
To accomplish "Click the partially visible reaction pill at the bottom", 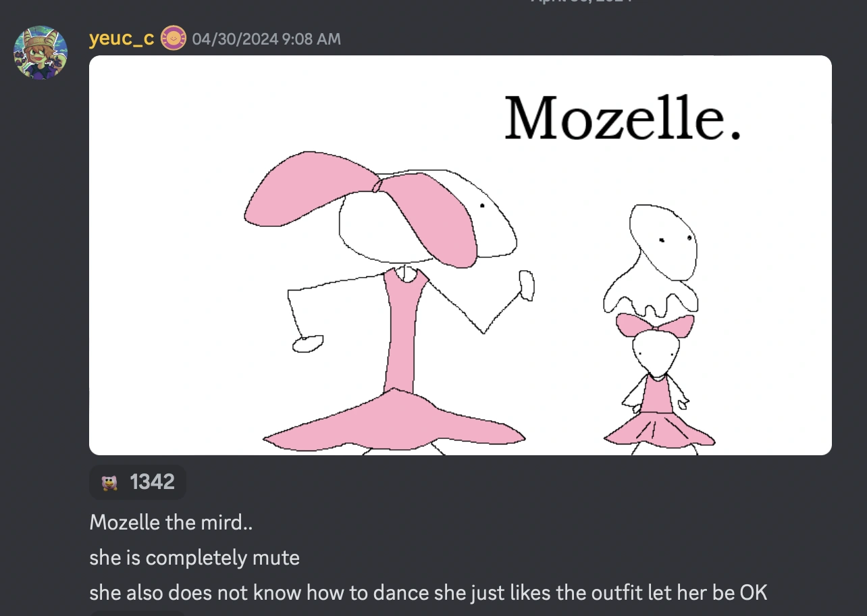I will point(138,613).
